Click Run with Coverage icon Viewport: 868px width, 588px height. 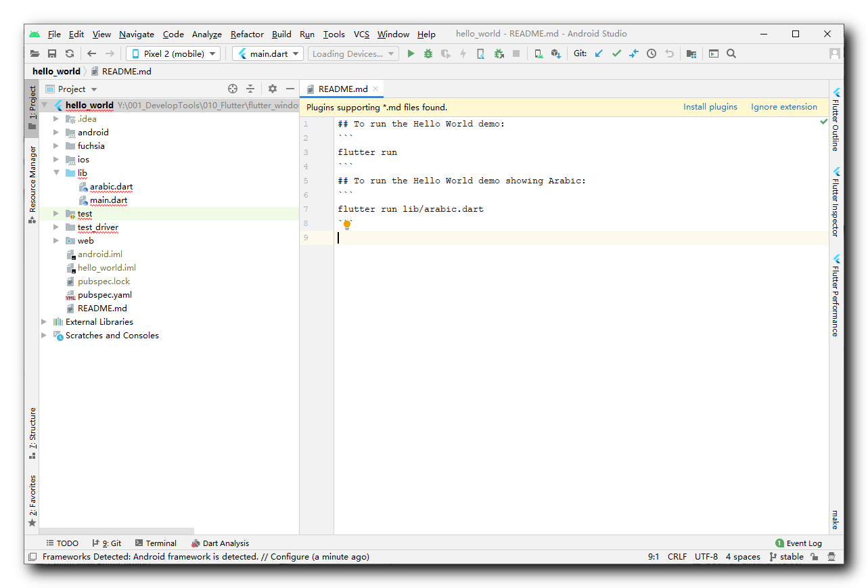pos(446,53)
